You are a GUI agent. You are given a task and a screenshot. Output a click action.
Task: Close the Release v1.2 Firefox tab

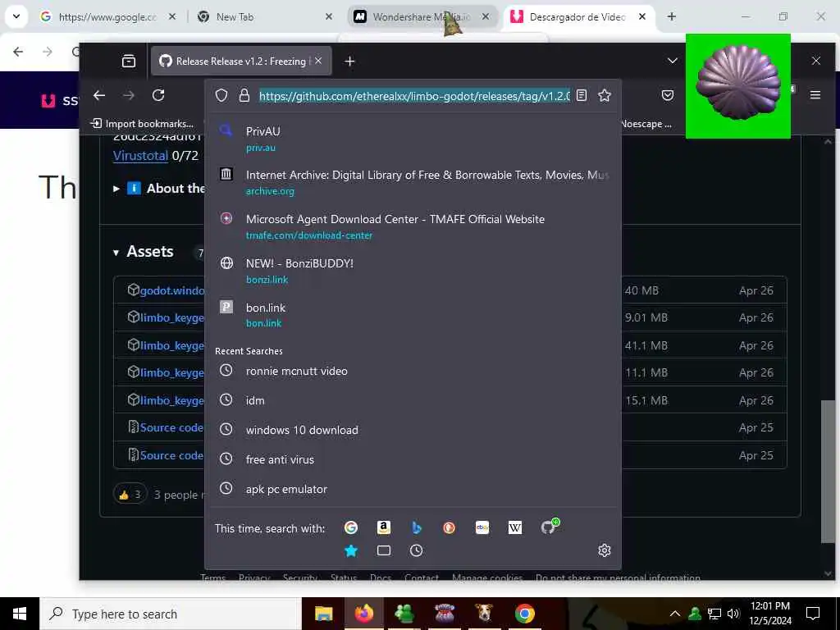click(x=318, y=61)
